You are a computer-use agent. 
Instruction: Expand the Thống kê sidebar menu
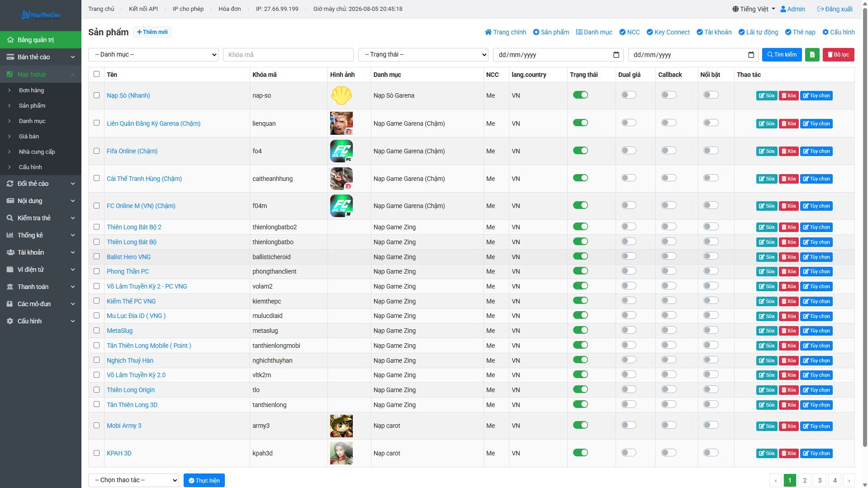pyautogui.click(x=41, y=235)
